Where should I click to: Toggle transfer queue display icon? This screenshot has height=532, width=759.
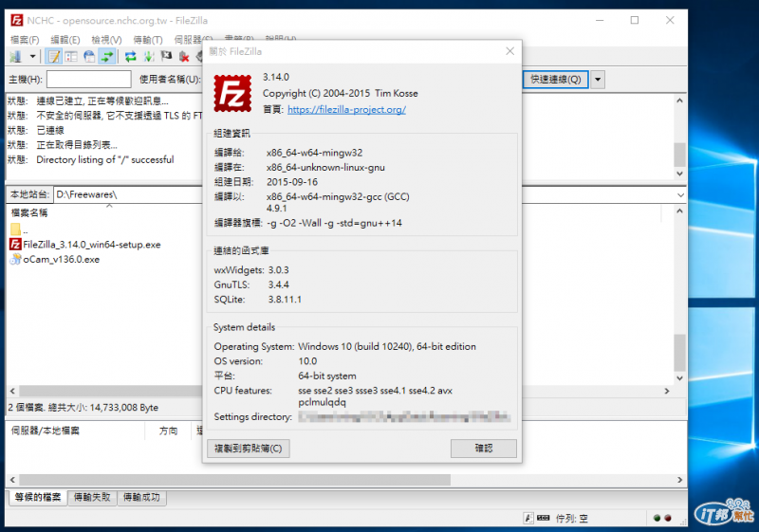click(107, 57)
